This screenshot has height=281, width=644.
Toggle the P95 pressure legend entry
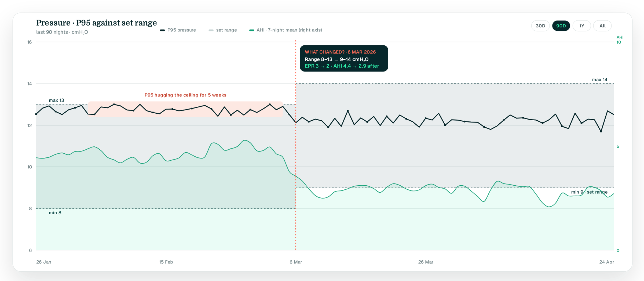(x=178, y=30)
